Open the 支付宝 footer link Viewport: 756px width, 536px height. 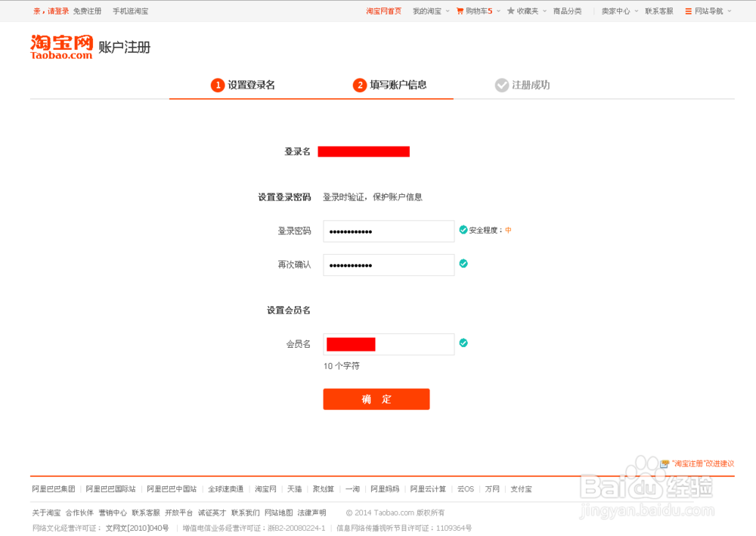tap(521, 488)
